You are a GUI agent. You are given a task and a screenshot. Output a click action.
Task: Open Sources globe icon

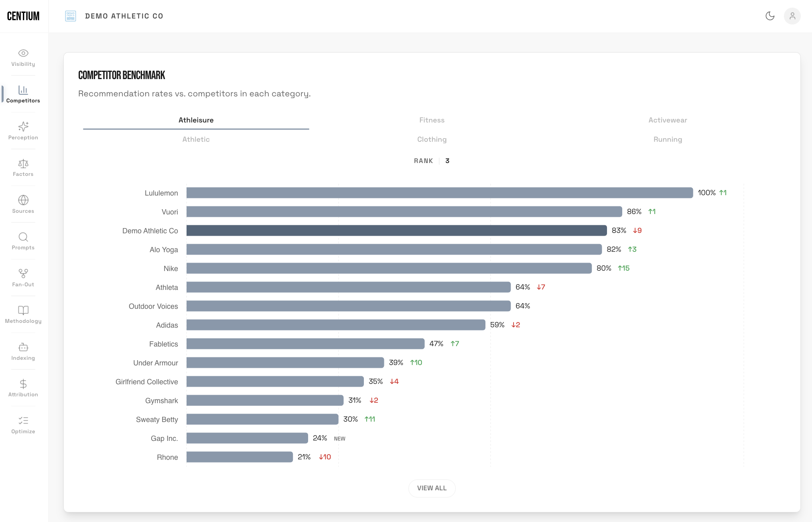click(23, 200)
